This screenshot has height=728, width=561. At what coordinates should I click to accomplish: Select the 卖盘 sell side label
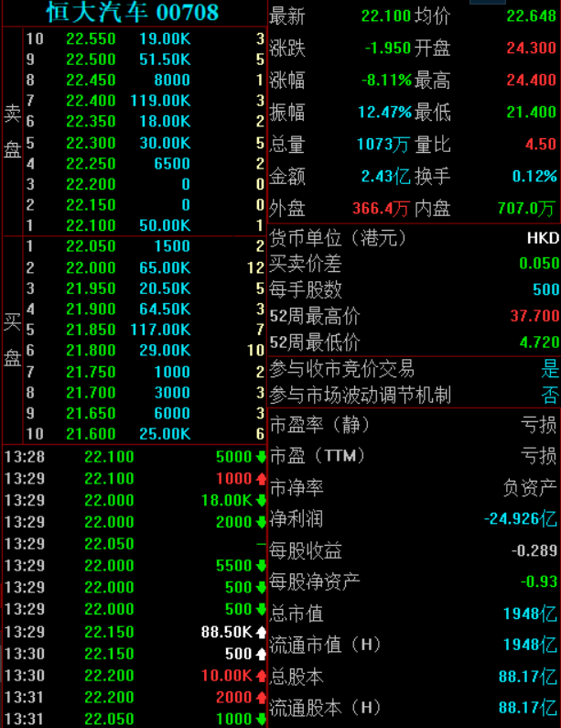(12, 132)
